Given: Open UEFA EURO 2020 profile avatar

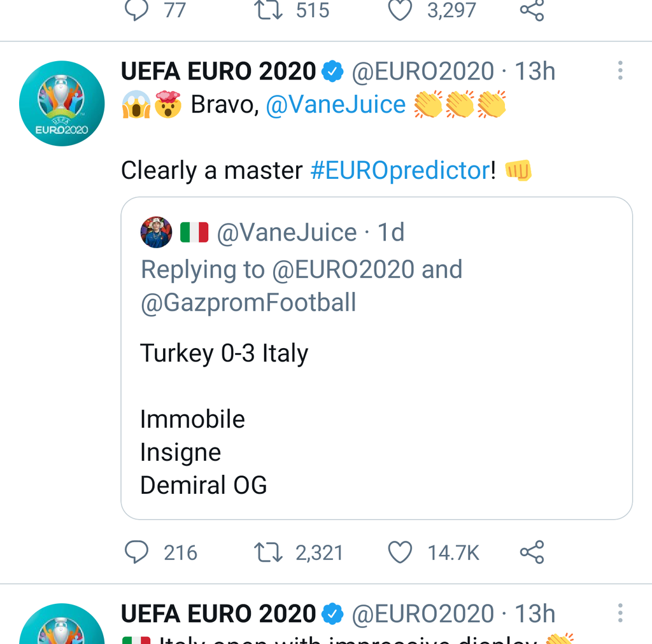Looking at the screenshot, I should coord(62,104).
